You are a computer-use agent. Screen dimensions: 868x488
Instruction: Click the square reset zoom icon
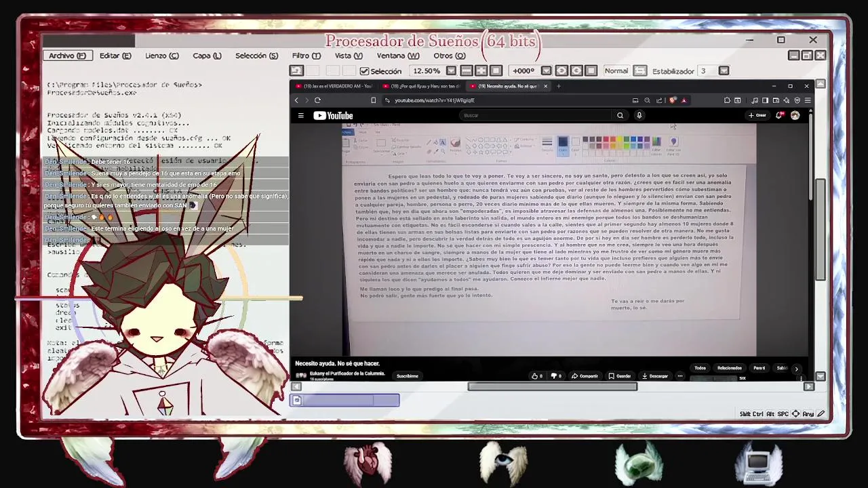[x=496, y=71]
